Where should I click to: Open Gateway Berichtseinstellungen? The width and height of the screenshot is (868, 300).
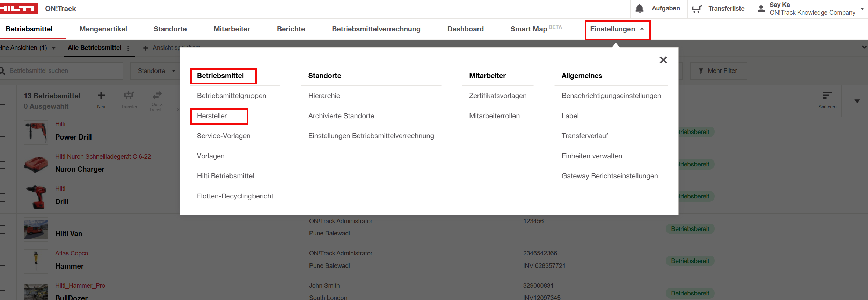(x=610, y=176)
